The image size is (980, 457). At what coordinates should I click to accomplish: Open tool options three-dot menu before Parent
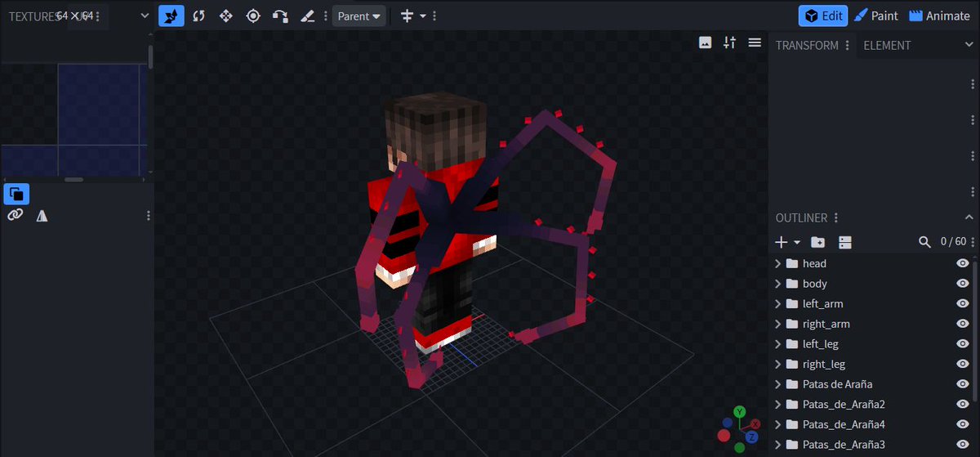(326, 16)
